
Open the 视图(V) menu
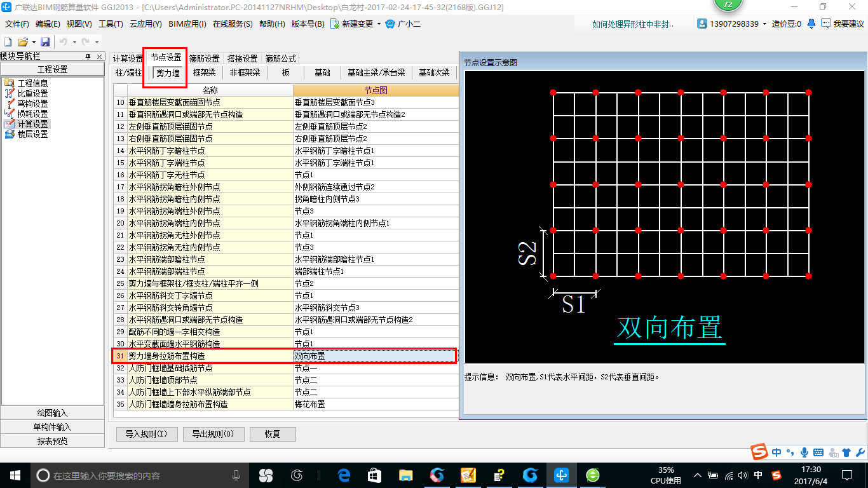click(x=79, y=24)
